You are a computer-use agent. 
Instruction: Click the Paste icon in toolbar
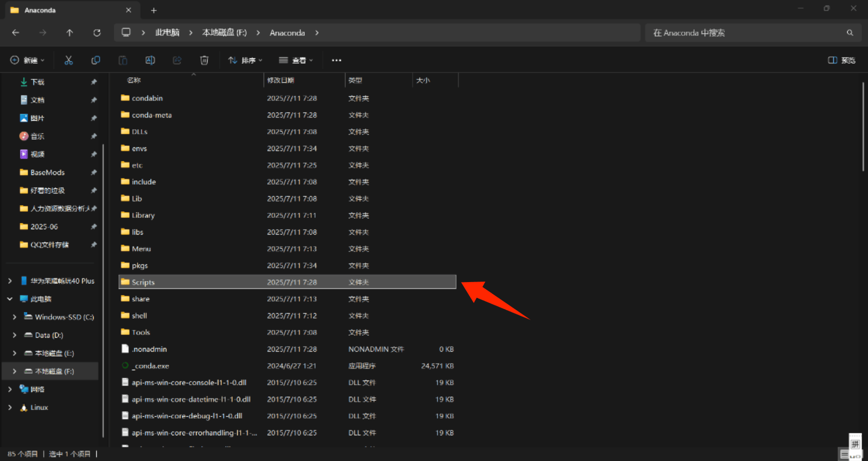click(x=123, y=60)
